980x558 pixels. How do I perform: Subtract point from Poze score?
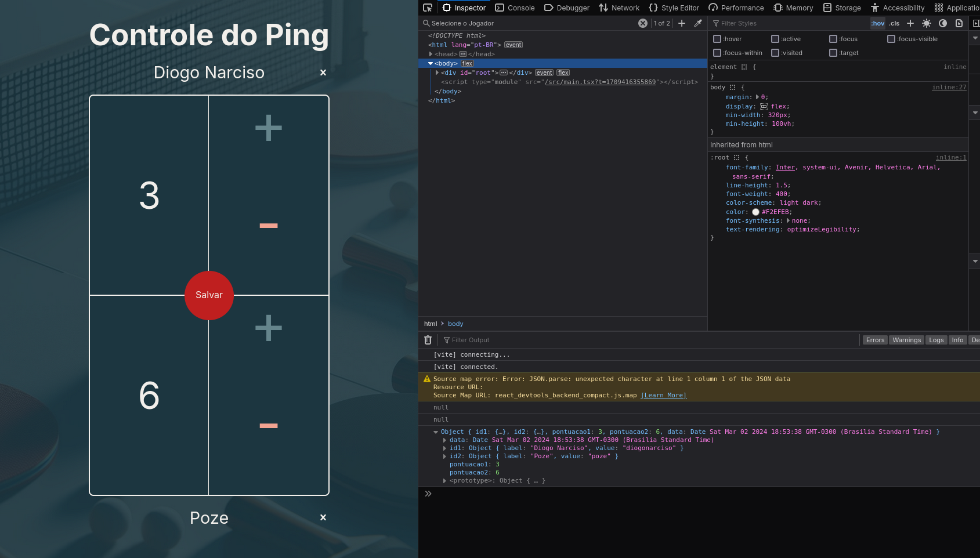point(269,426)
